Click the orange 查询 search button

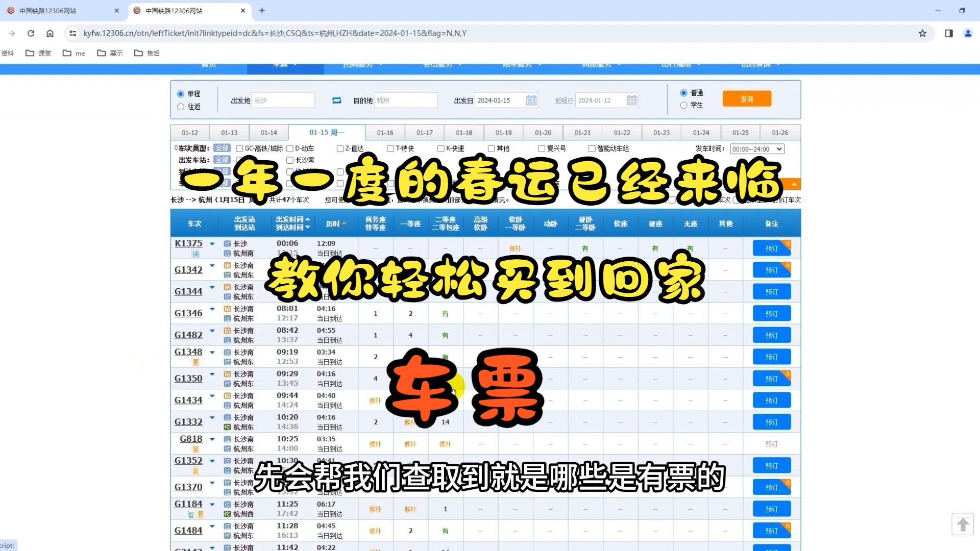click(x=747, y=99)
